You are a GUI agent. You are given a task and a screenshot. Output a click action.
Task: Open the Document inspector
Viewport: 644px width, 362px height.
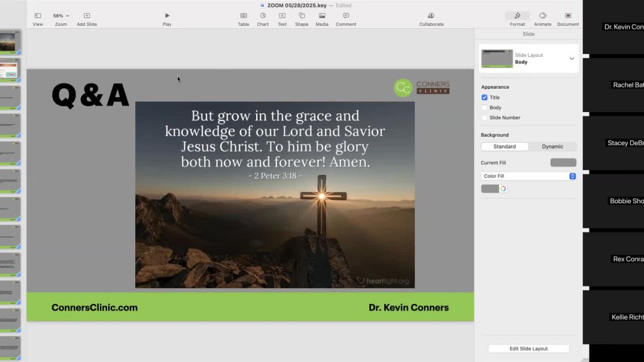point(568,19)
